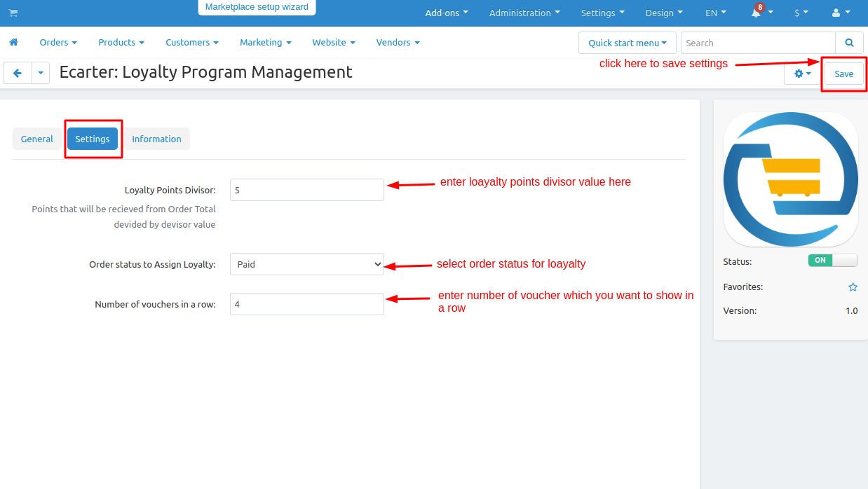Open the Quick start menu
The width and height of the screenshot is (868, 489).
pyautogui.click(x=628, y=43)
